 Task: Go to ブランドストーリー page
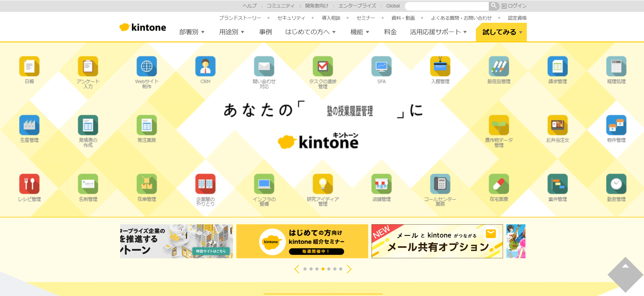tap(240, 18)
